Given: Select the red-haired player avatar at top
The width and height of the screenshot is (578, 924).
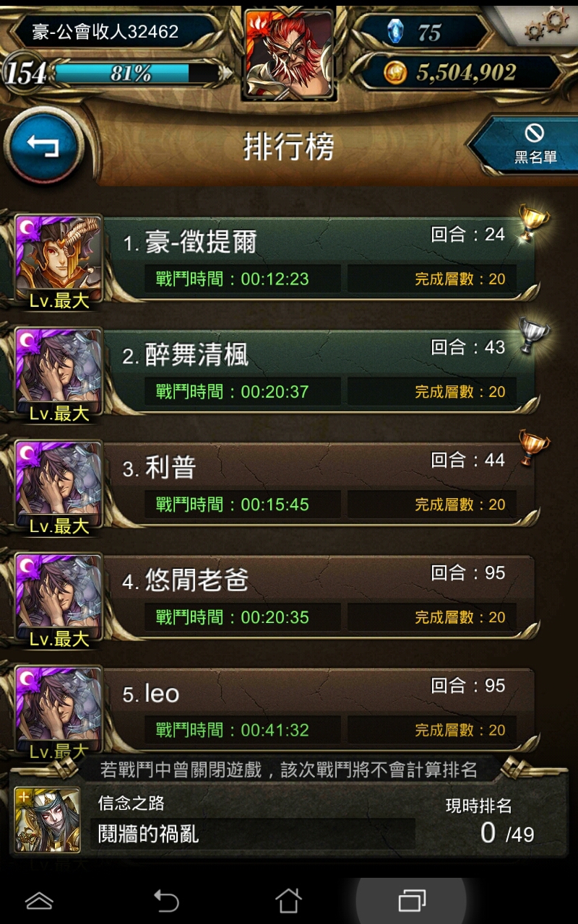Looking at the screenshot, I should (x=289, y=54).
